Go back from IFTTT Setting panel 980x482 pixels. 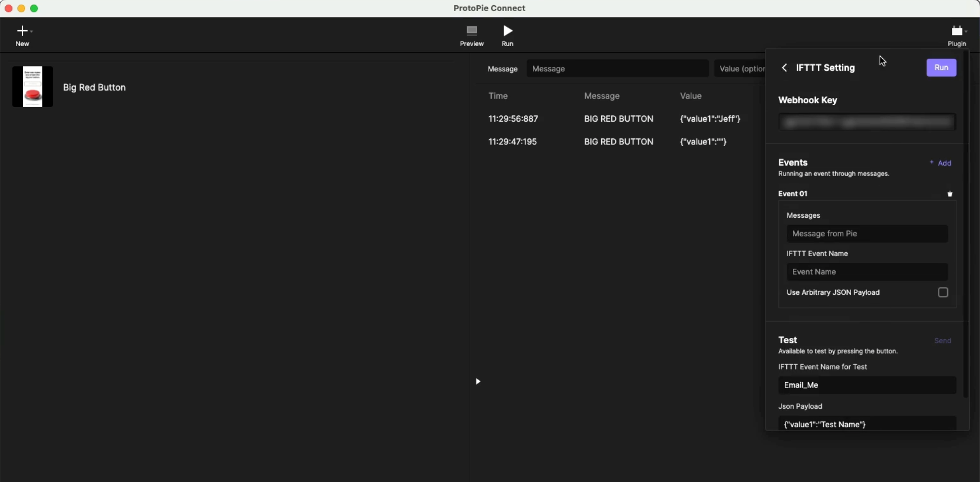point(784,68)
